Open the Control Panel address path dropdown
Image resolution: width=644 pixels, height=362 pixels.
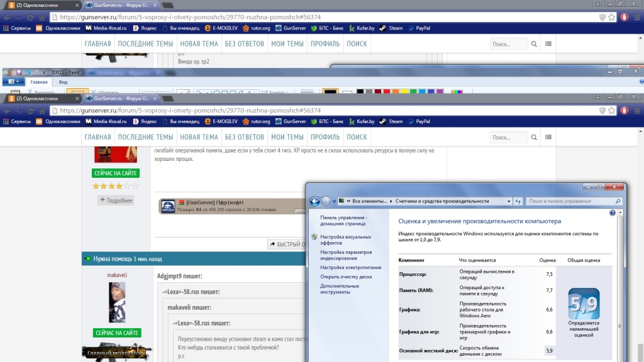(509, 201)
